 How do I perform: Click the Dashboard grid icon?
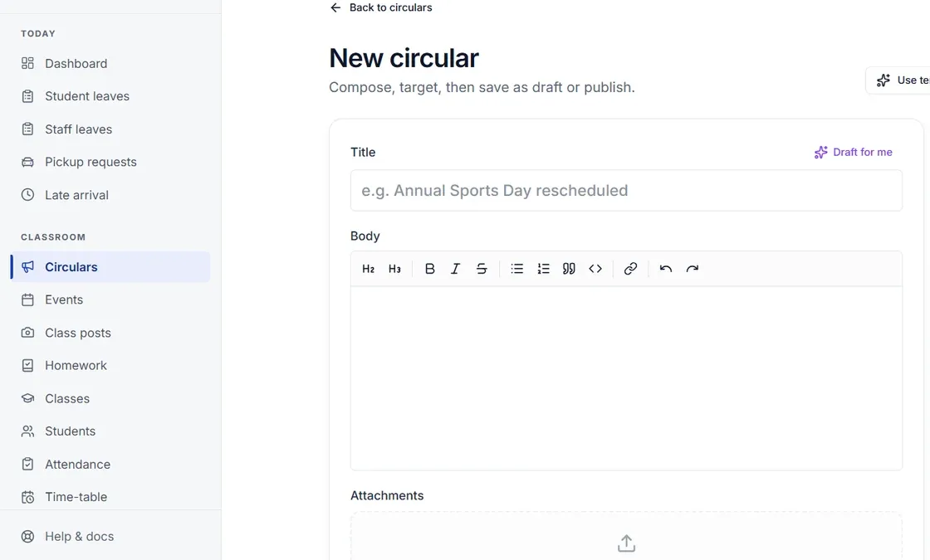(28, 63)
